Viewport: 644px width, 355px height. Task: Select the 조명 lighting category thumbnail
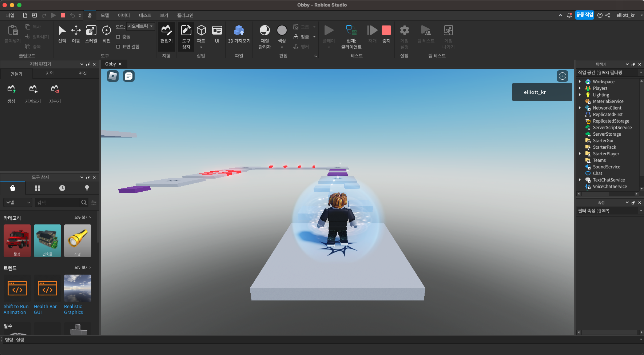[77, 241]
